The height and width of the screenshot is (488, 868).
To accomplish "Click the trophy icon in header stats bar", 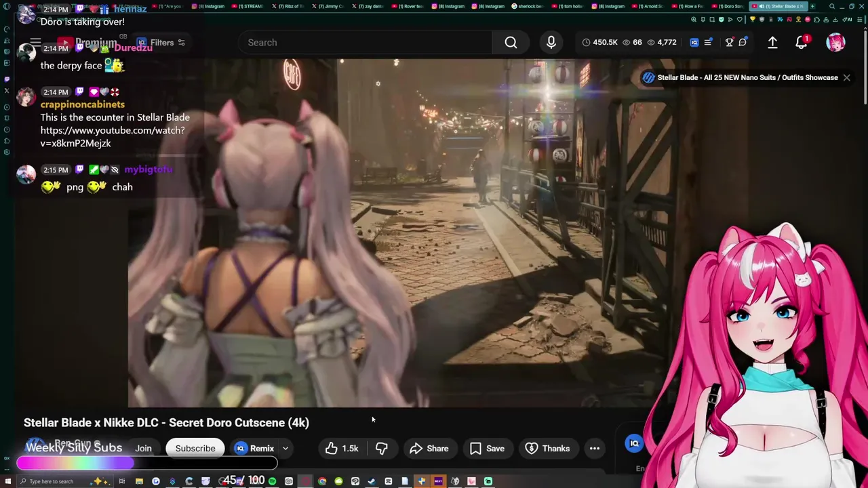I will point(729,43).
